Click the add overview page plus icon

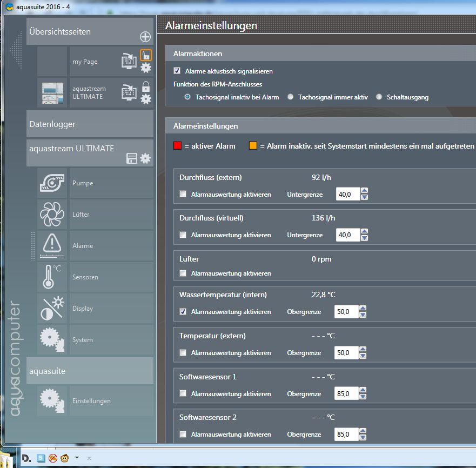coord(145,37)
